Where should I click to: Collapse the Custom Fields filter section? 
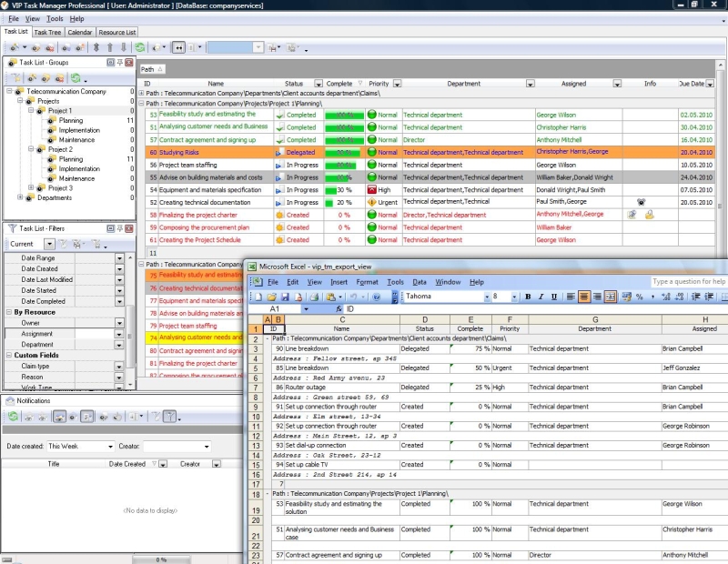click(x=8, y=355)
